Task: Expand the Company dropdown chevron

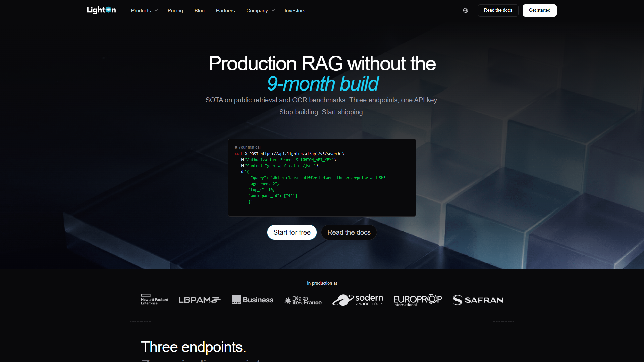Action: 273,10
